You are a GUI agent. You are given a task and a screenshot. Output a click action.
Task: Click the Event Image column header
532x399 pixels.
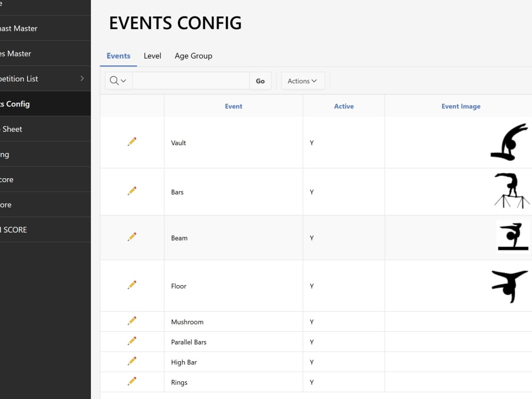pos(461,106)
